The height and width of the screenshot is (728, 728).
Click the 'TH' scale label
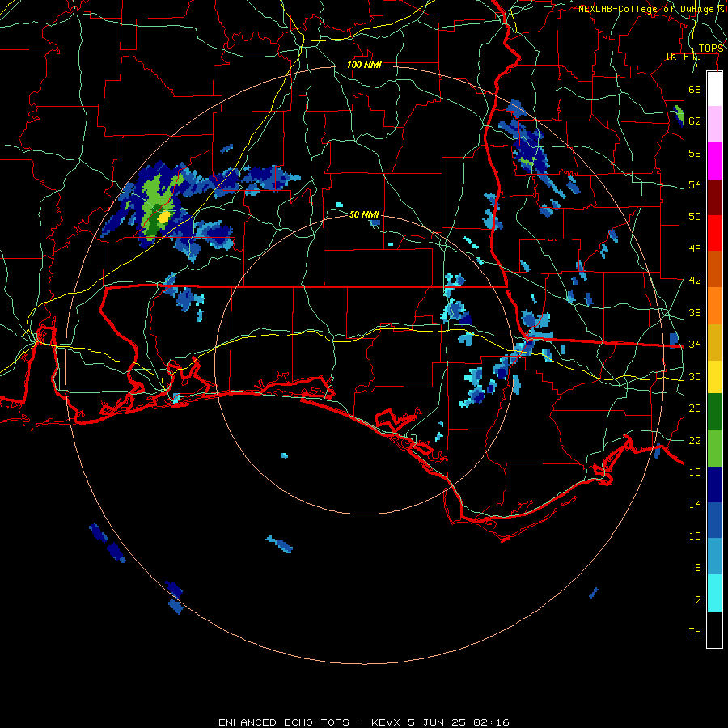tap(695, 632)
